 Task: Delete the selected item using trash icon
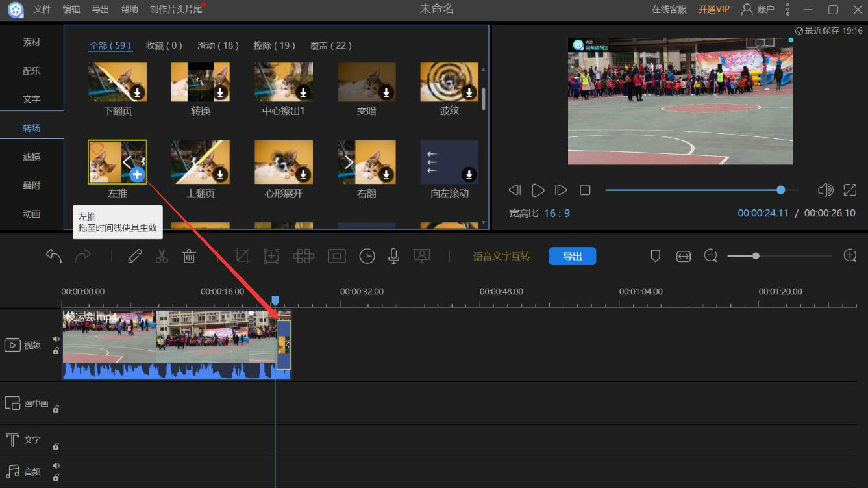point(189,256)
